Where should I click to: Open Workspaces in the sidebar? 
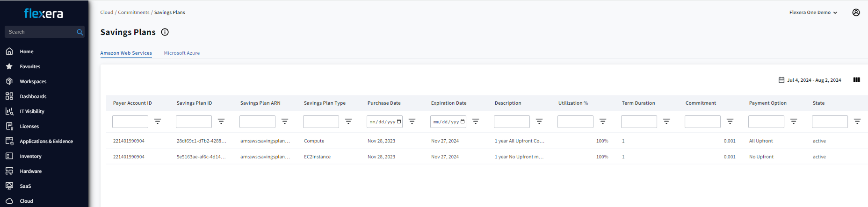(x=33, y=81)
